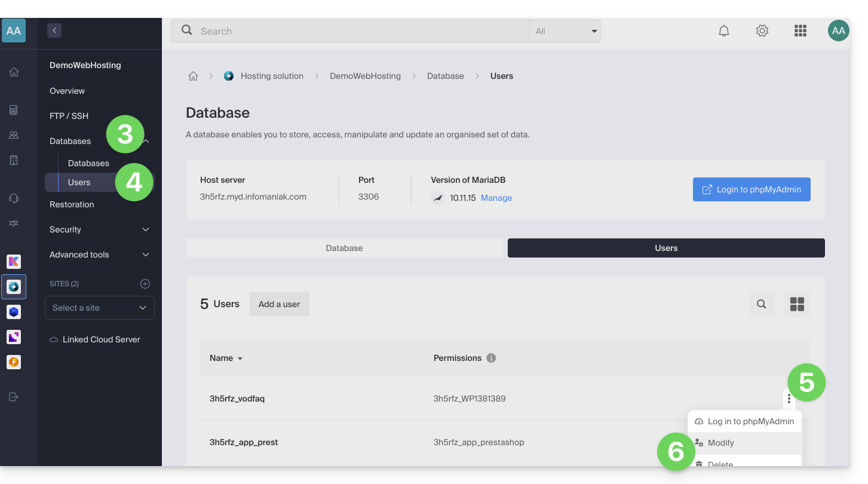Select Log in to phpMyAdmin menu item
868x484 pixels.
click(x=750, y=421)
